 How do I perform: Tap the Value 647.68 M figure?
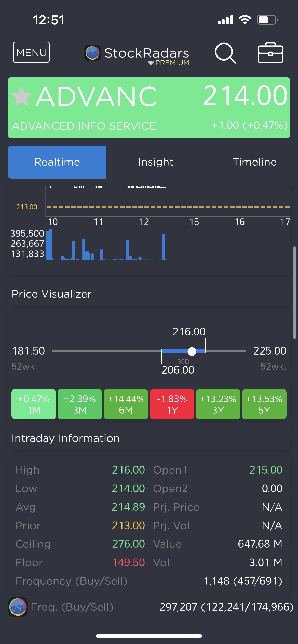coord(260,544)
